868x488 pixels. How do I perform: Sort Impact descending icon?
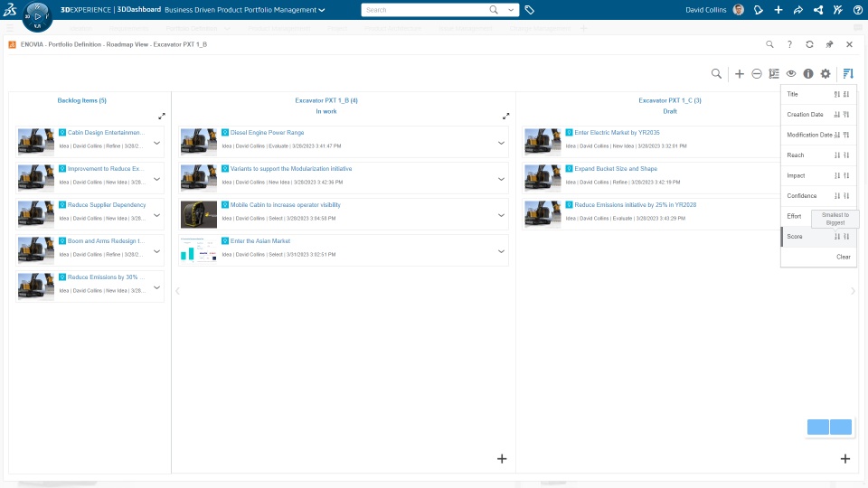click(x=846, y=176)
